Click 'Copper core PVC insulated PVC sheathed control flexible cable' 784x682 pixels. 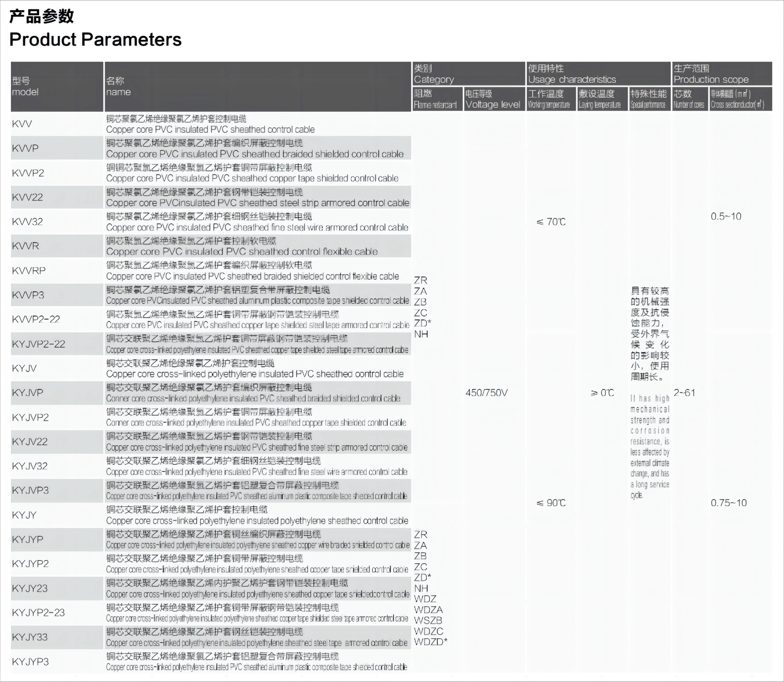tap(242, 252)
